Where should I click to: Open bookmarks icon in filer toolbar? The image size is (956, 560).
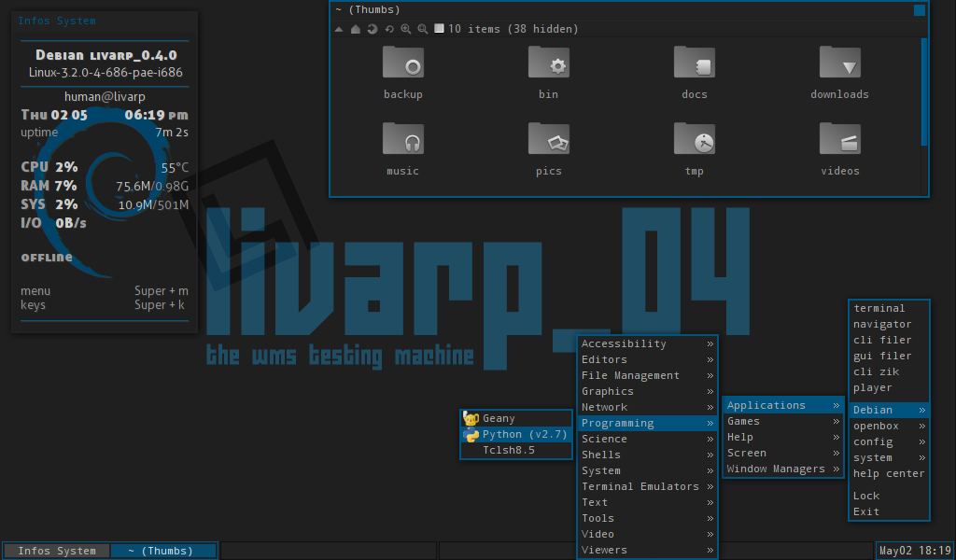point(372,29)
